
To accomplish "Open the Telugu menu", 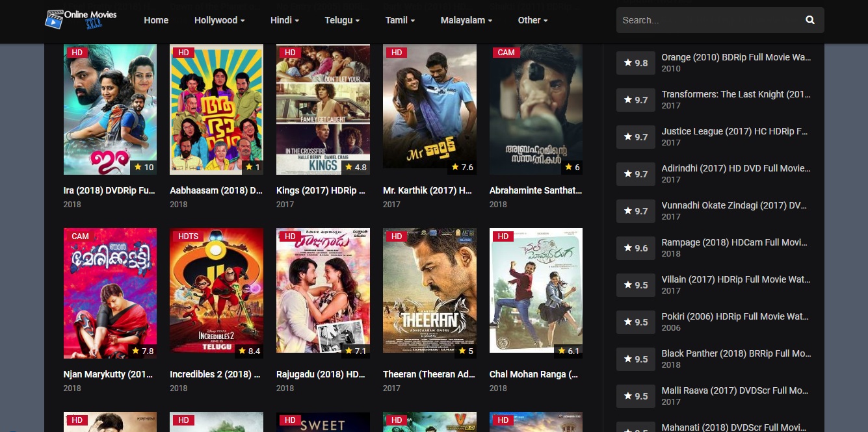I will tap(342, 20).
